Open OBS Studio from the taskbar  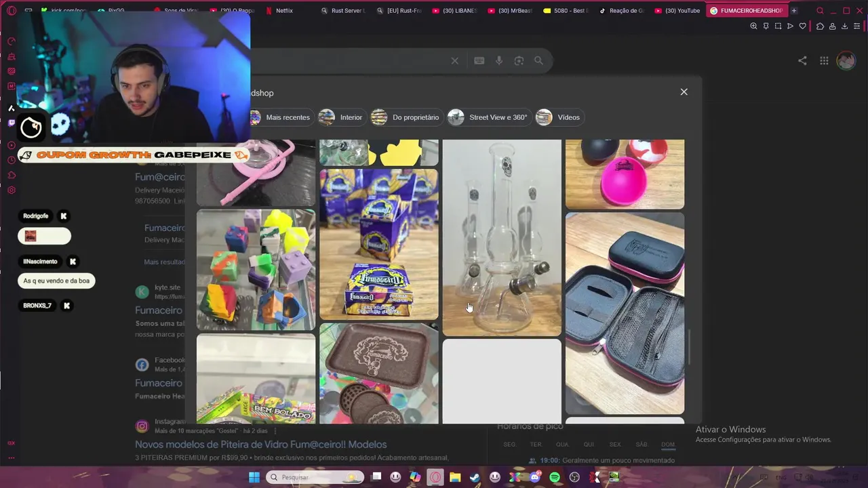574,477
